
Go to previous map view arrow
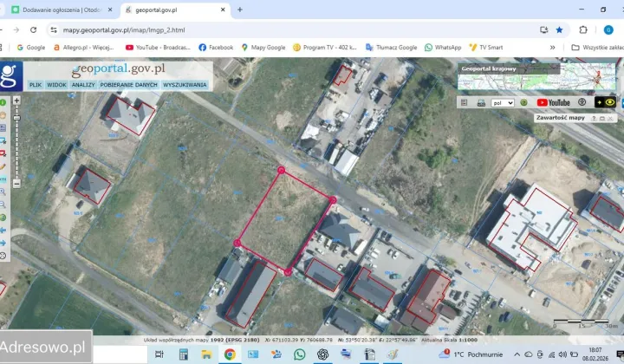[3, 231]
